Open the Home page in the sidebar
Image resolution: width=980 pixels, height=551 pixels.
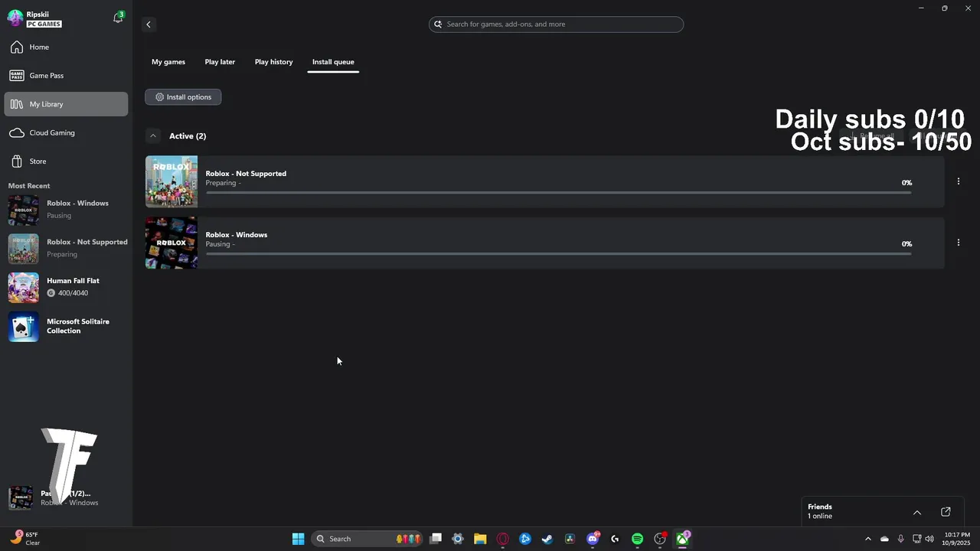tap(66, 47)
